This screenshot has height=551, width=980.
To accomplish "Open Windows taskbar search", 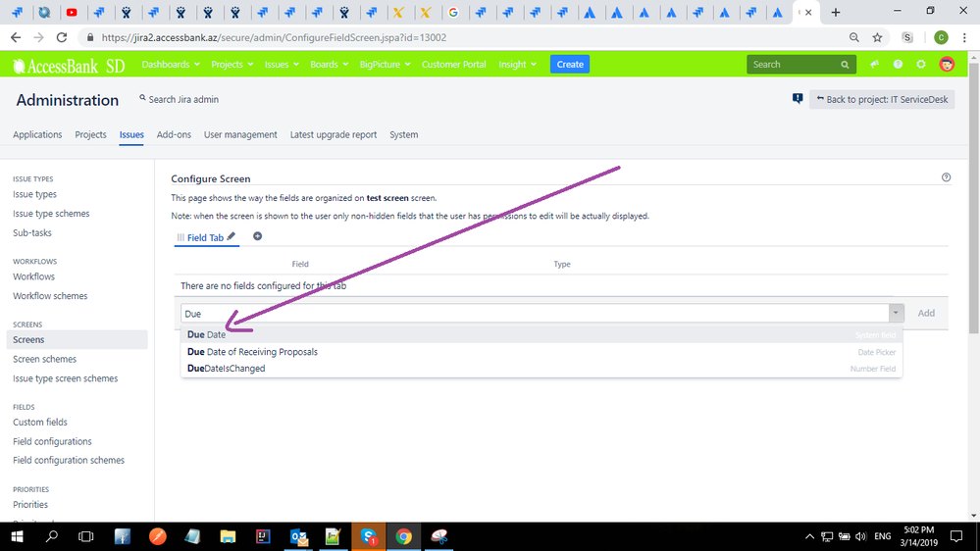I will [52, 536].
